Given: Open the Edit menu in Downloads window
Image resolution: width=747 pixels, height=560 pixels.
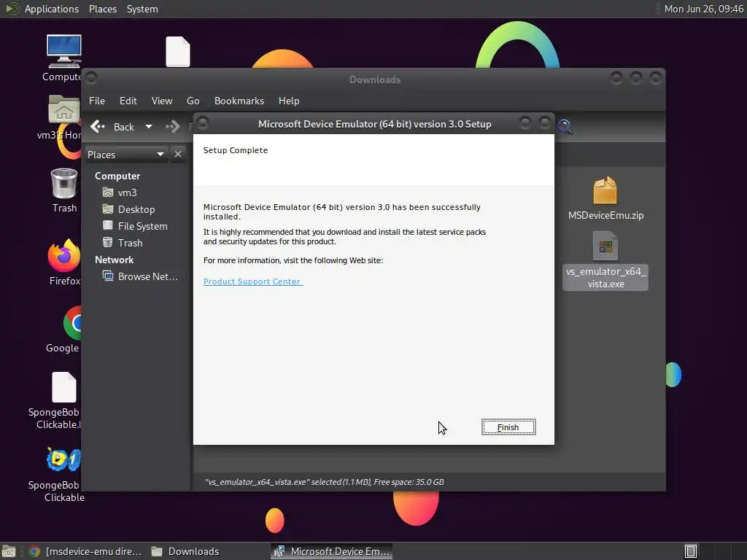Looking at the screenshot, I should click(x=128, y=101).
